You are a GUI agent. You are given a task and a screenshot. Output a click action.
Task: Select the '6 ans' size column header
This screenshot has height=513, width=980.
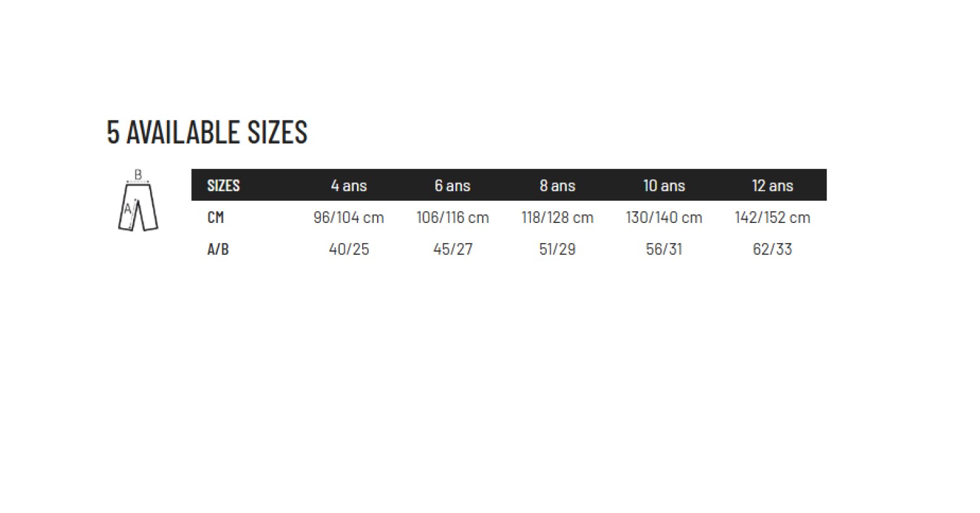[x=452, y=186]
